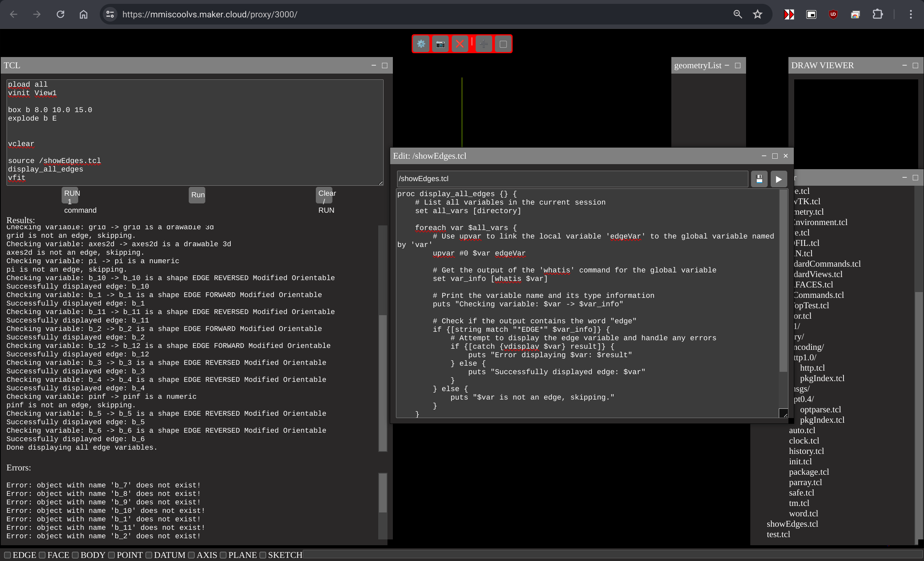Click the Clear / RUN button
This screenshot has width=924, height=561.
click(324, 195)
